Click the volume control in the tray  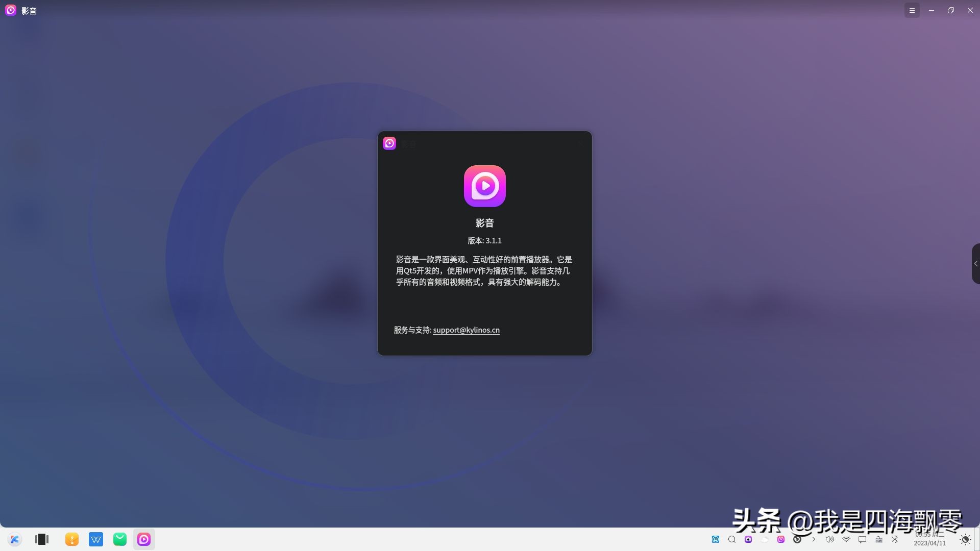click(829, 539)
